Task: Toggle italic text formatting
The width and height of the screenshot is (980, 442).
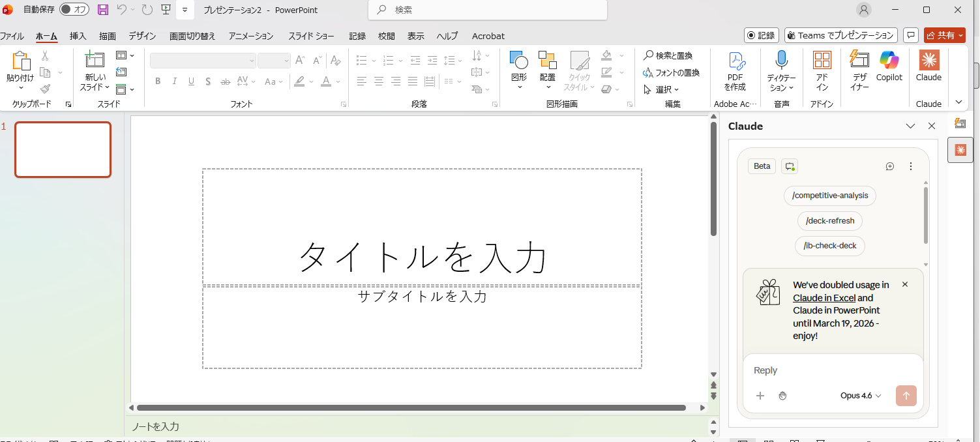Action: click(174, 81)
